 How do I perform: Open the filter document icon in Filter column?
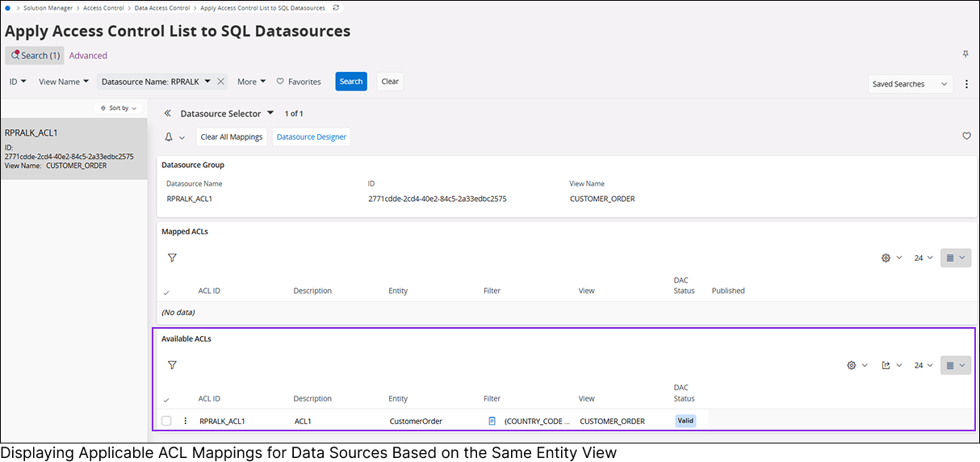[x=492, y=421]
